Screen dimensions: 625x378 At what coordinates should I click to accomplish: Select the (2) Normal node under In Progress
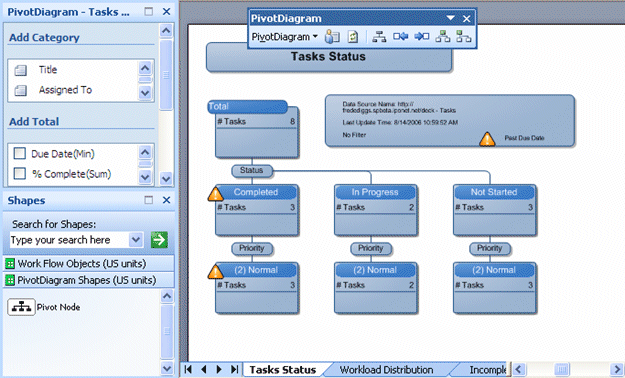coord(375,287)
